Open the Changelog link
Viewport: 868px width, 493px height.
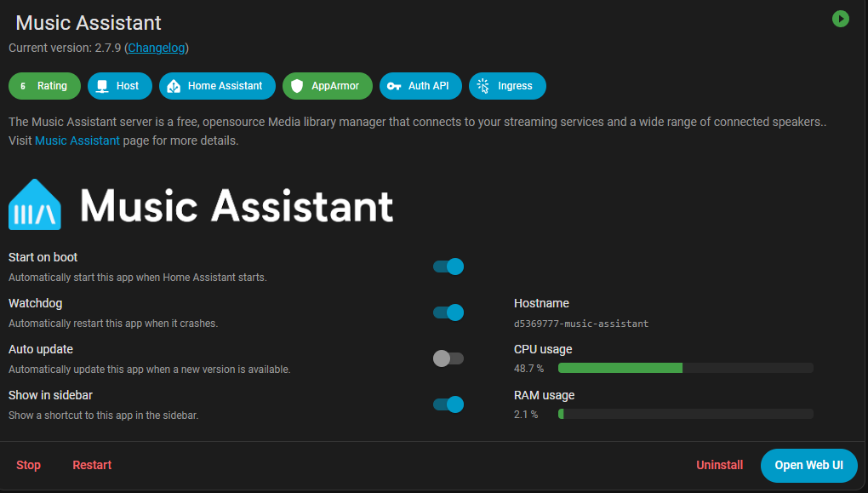156,48
